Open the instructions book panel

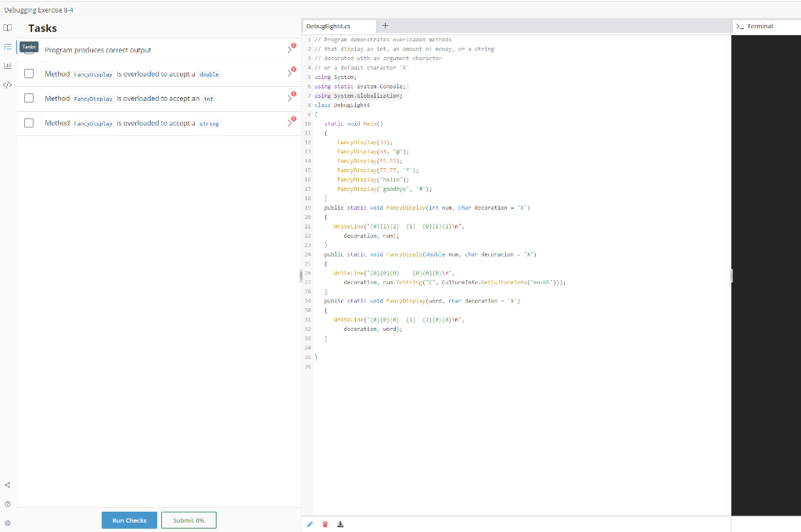point(7,27)
